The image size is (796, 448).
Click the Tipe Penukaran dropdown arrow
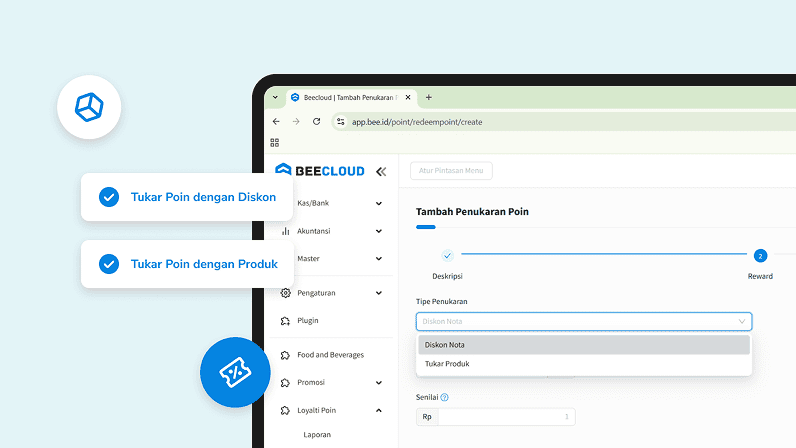point(742,322)
